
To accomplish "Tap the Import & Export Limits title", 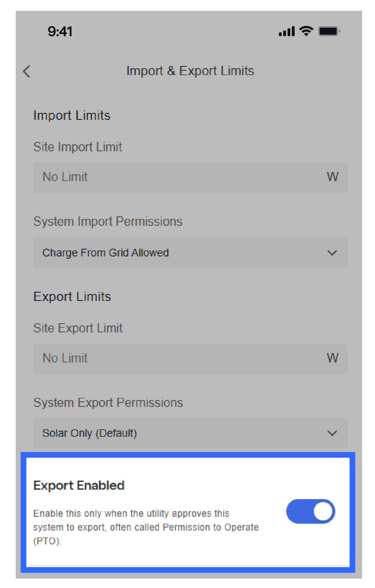I will [190, 71].
